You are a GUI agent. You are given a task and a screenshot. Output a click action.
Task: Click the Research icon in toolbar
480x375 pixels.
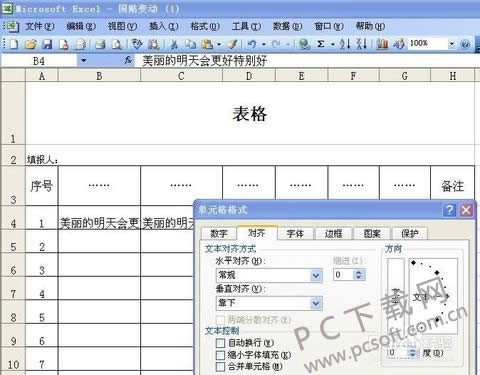pyautogui.click(x=154, y=44)
